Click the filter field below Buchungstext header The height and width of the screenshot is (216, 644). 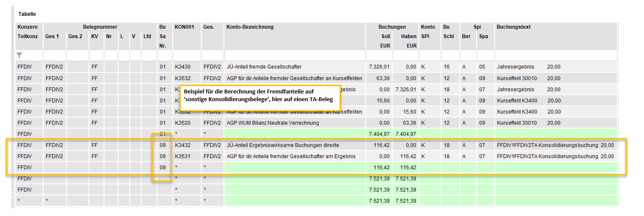point(556,56)
